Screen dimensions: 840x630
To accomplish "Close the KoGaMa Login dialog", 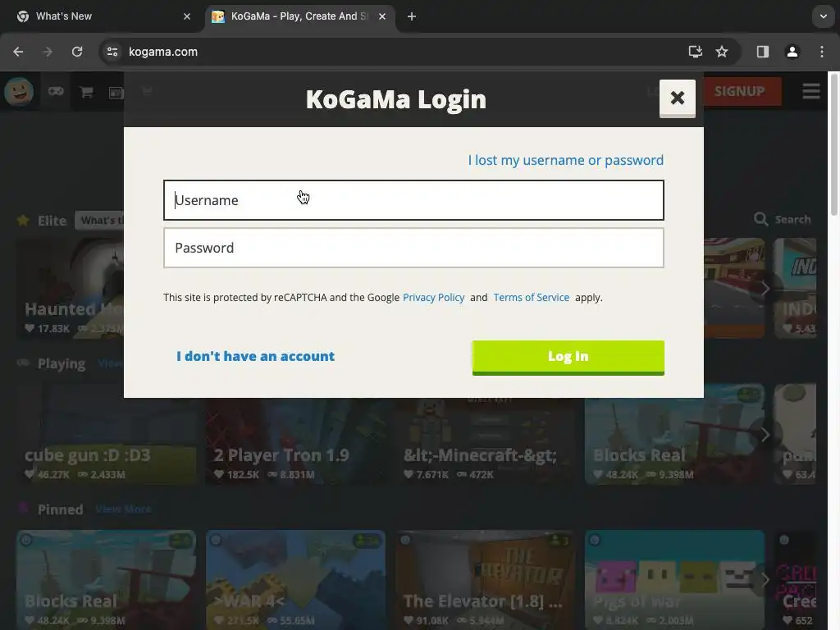I will coord(677,98).
